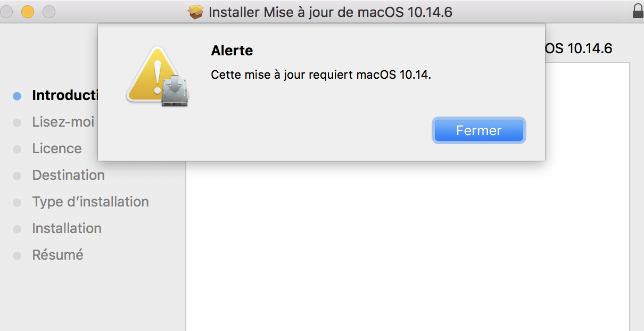Image resolution: width=644 pixels, height=331 pixels.
Task: Click the empty white content pane
Action: (407, 245)
